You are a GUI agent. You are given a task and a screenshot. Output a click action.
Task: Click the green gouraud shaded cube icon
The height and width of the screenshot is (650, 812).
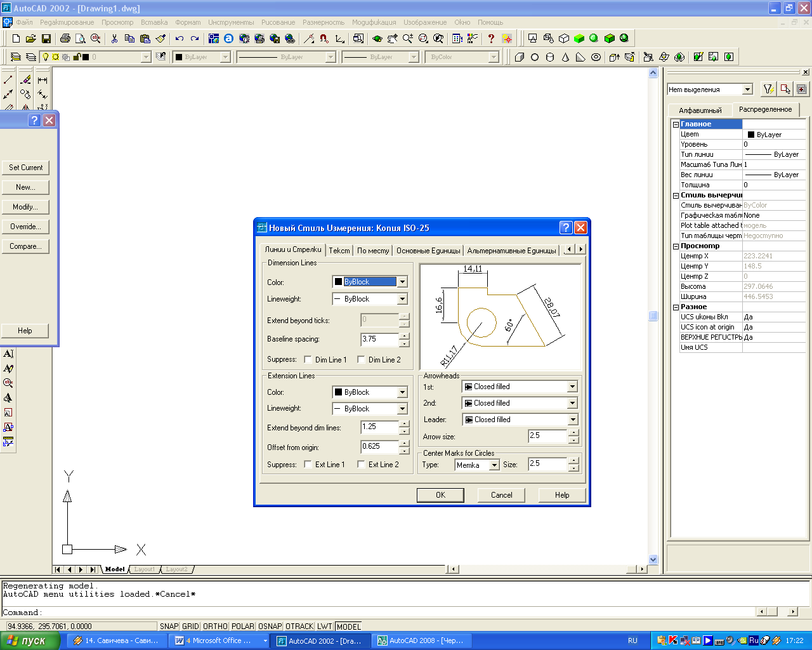(x=579, y=39)
